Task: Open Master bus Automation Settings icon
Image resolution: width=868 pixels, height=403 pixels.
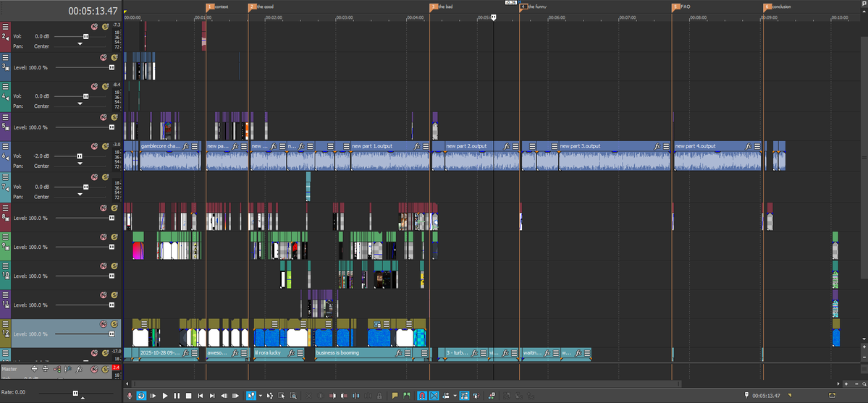Action: [x=58, y=369]
